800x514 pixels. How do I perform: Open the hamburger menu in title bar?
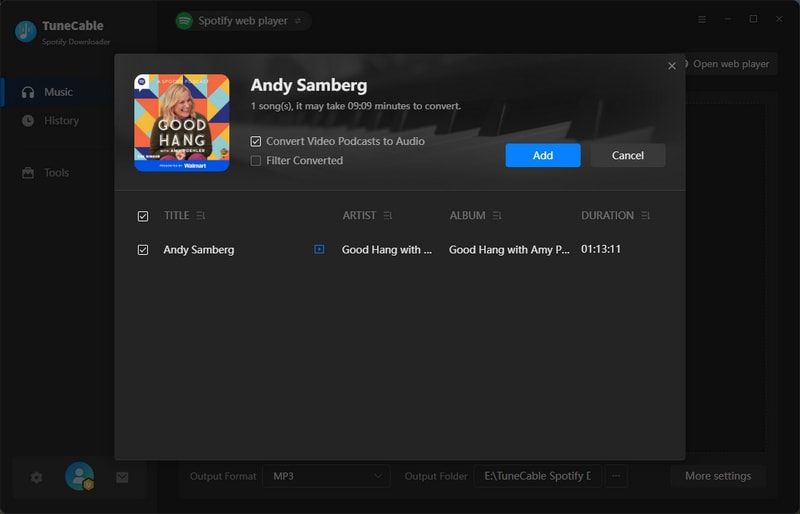702,19
